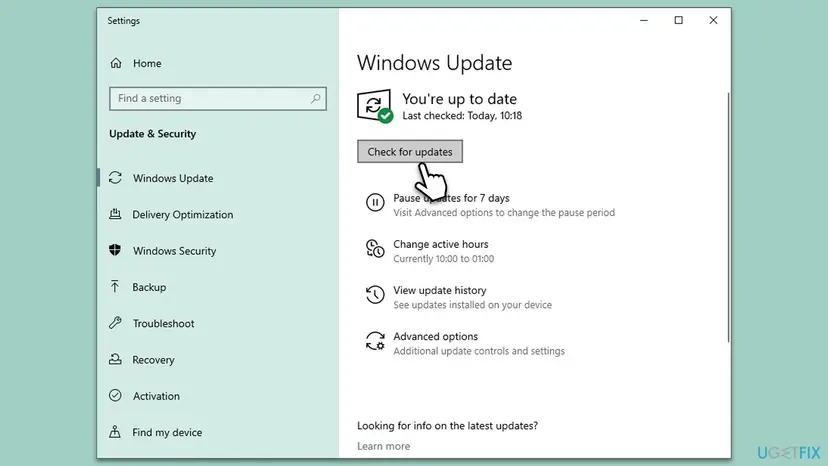Image resolution: width=828 pixels, height=466 pixels.
Task: Click the Find my device person icon
Action: [x=115, y=432]
